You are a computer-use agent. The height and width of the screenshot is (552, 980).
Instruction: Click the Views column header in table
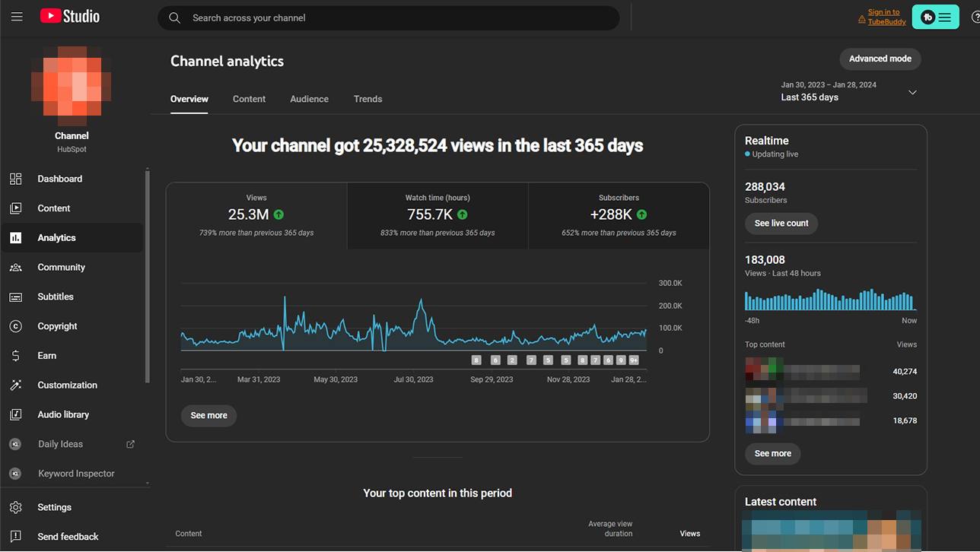pos(690,534)
